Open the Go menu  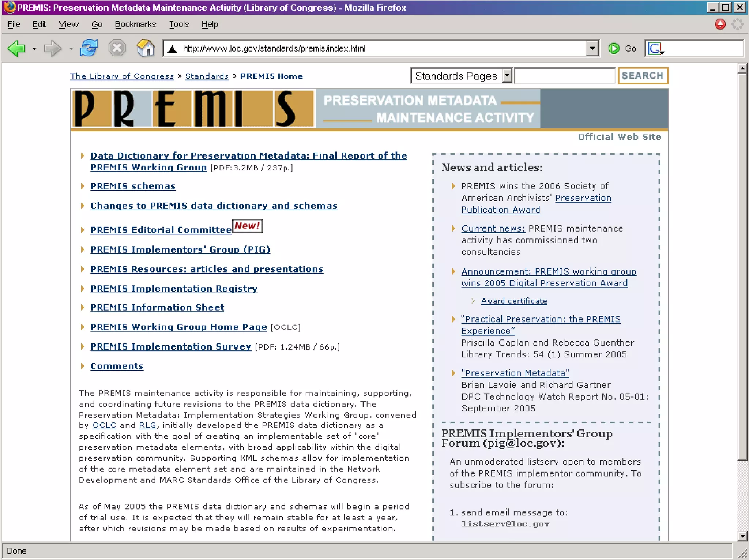coord(97,24)
